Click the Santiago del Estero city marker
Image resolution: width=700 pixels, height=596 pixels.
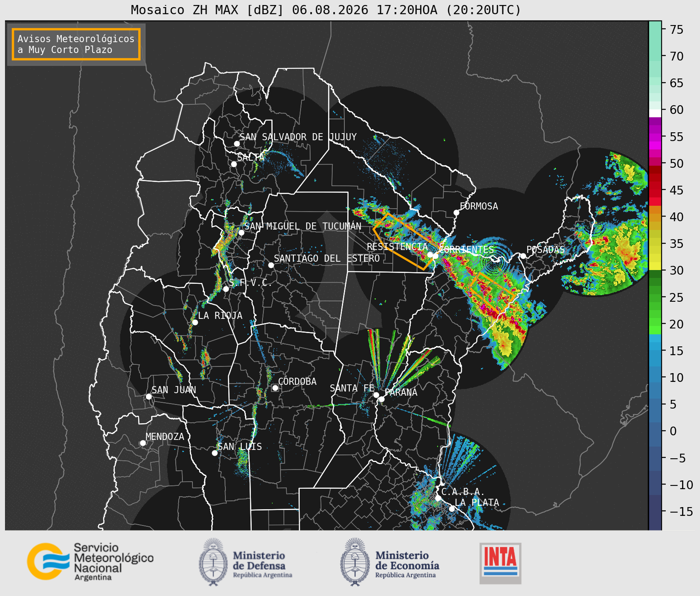(271, 265)
